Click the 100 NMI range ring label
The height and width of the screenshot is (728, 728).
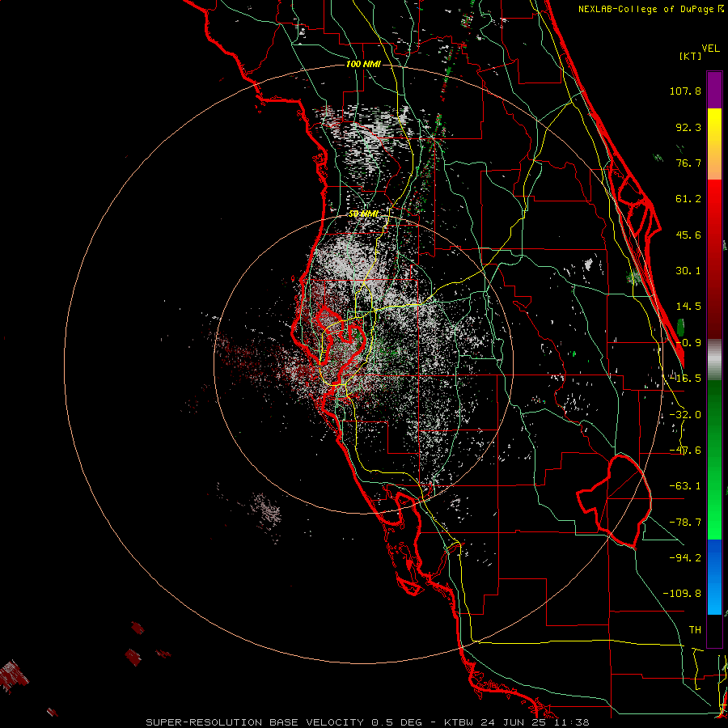click(363, 64)
